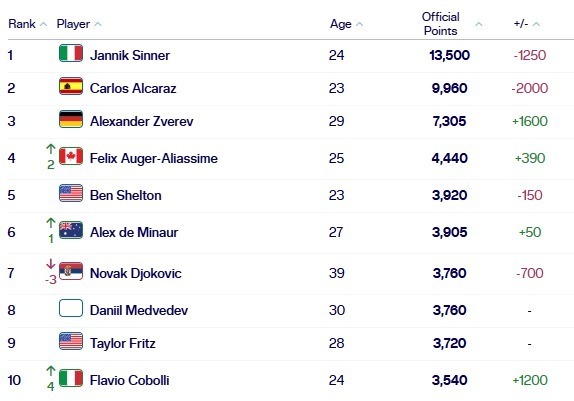Click the Official Points column header
Screen dimensions: 574x401
point(440,24)
